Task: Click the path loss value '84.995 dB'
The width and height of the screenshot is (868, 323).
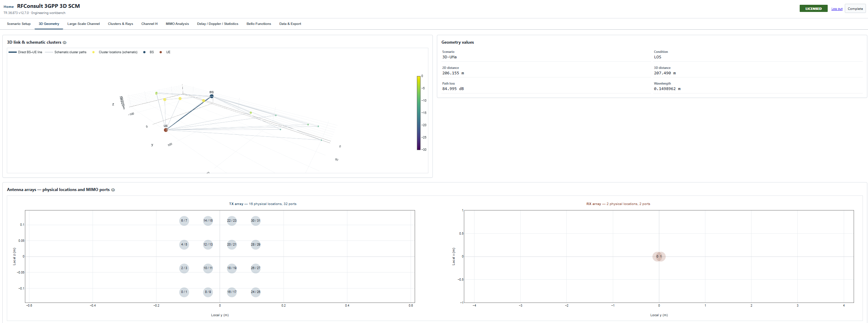Action: 453,89
